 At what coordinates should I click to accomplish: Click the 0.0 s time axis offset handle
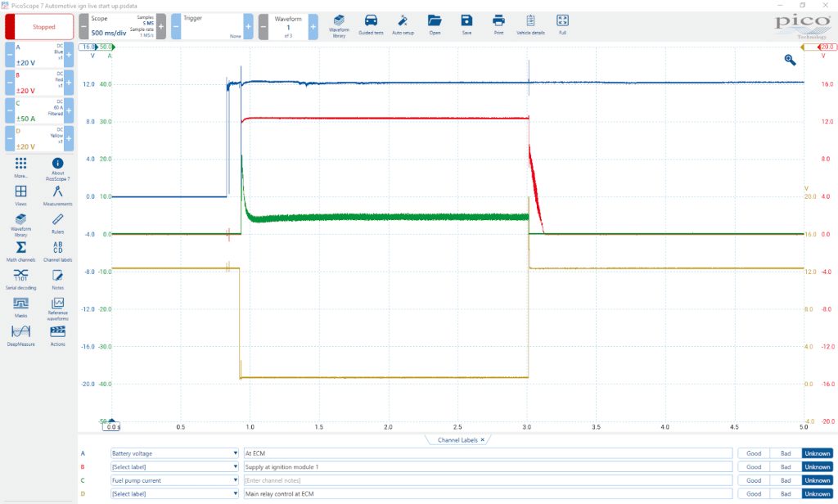point(111,426)
